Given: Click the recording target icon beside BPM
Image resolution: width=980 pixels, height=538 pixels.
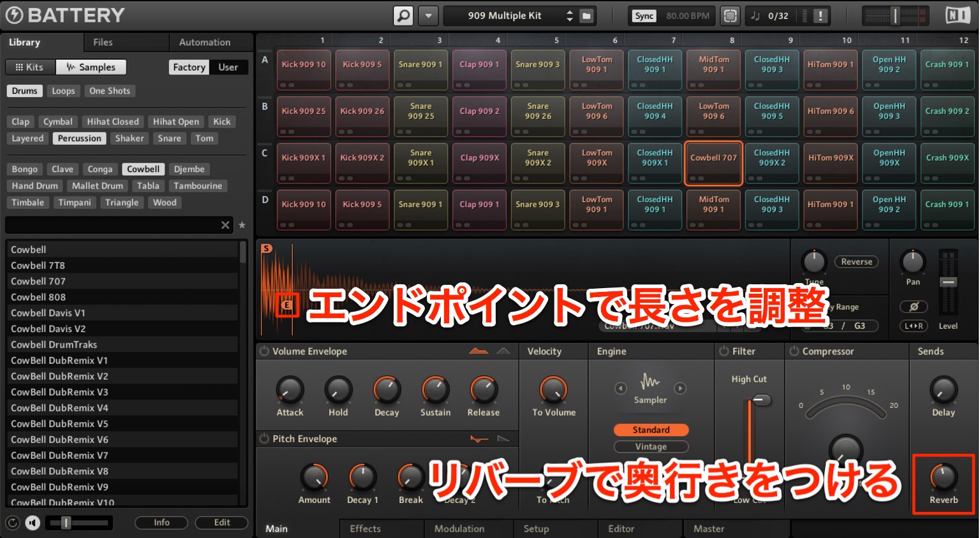Looking at the screenshot, I should (730, 16).
